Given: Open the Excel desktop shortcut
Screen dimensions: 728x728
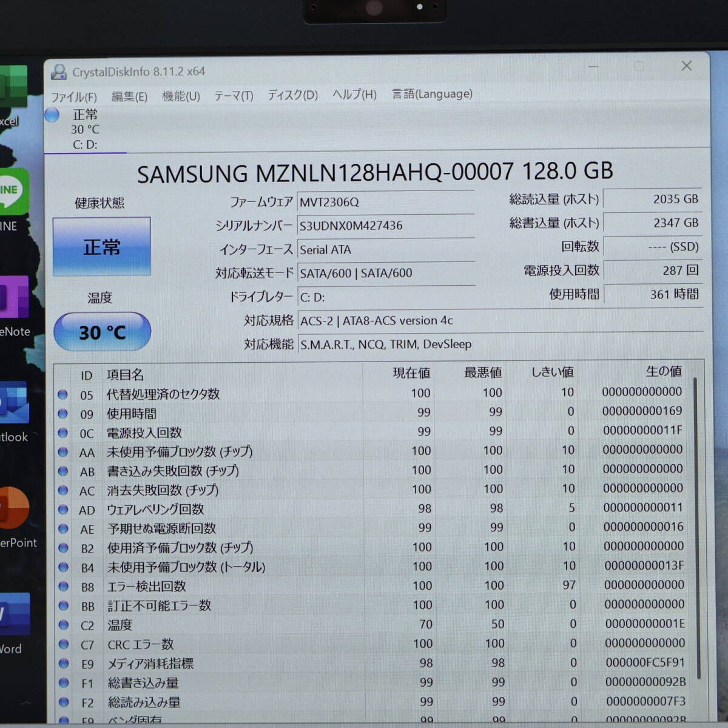Looking at the screenshot, I should point(12,94).
